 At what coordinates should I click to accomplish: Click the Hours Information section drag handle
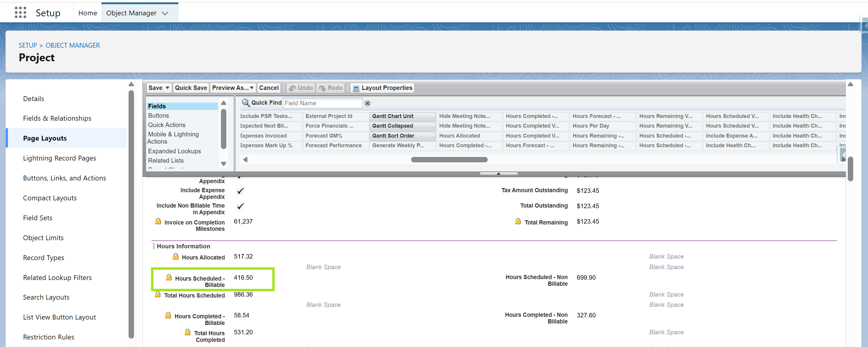(154, 246)
